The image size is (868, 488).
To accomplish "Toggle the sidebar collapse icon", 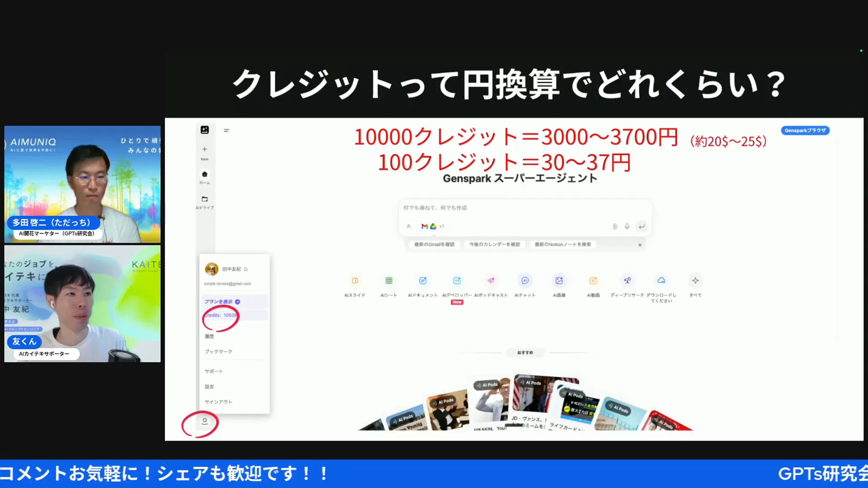I will click(226, 130).
